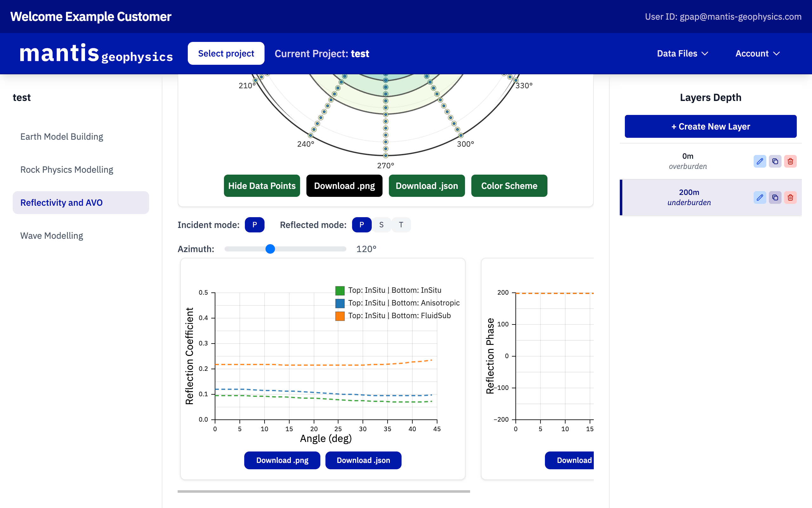812x508 pixels.
Task: Download polar plot as .png
Action: [x=344, y=186]
